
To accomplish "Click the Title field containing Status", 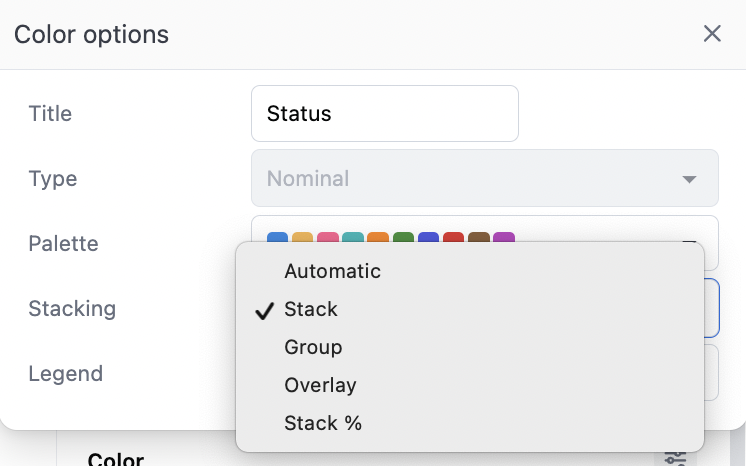I will coord(384,114).
